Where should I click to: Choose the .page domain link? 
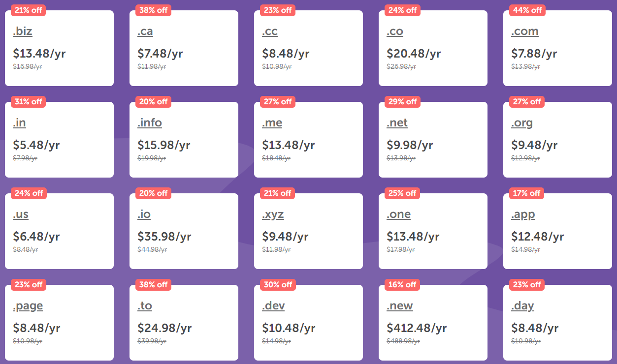point(28,306)
